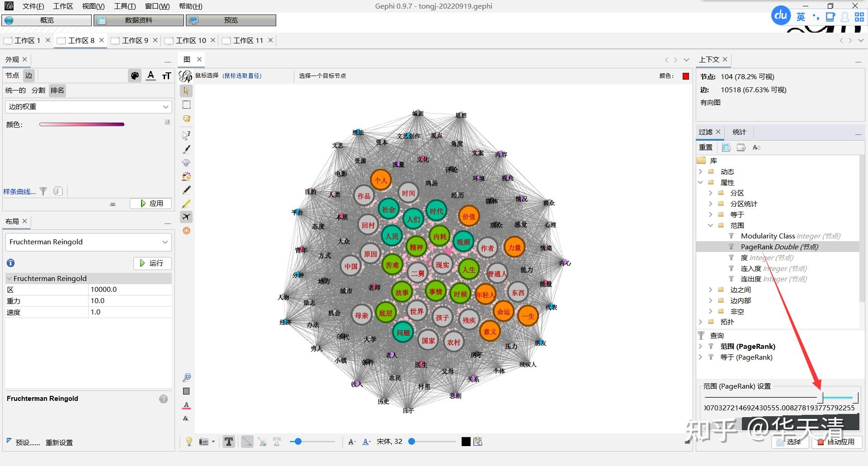Open the 样条曲线... link
The image size is (868, 466).
pyautogui.click(x=19, y=191)
